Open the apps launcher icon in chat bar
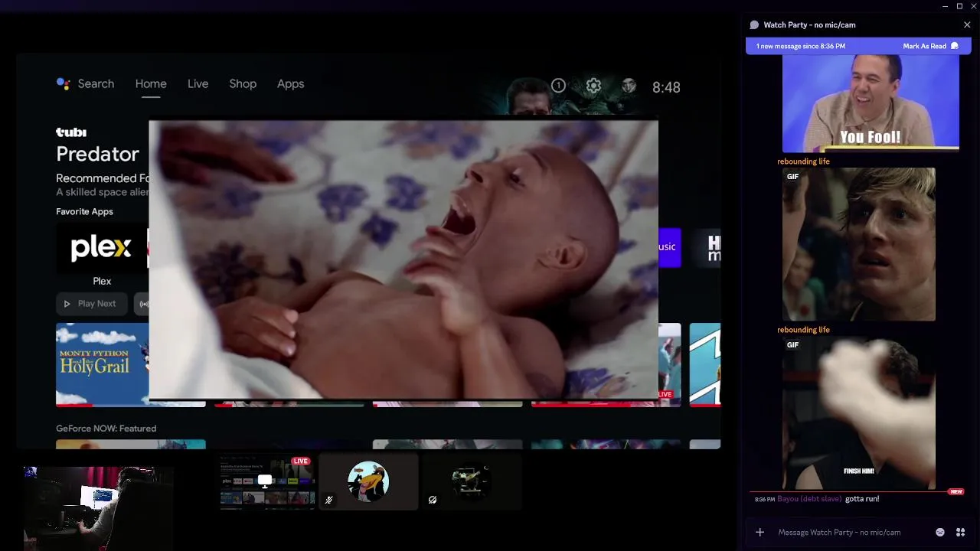This screenshot has height=551, width=980. (x=960, y=532)
